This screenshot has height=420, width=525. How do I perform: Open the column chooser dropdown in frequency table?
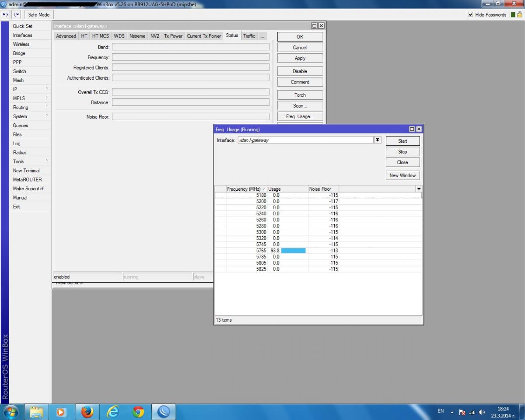click(x=419, y=189)
